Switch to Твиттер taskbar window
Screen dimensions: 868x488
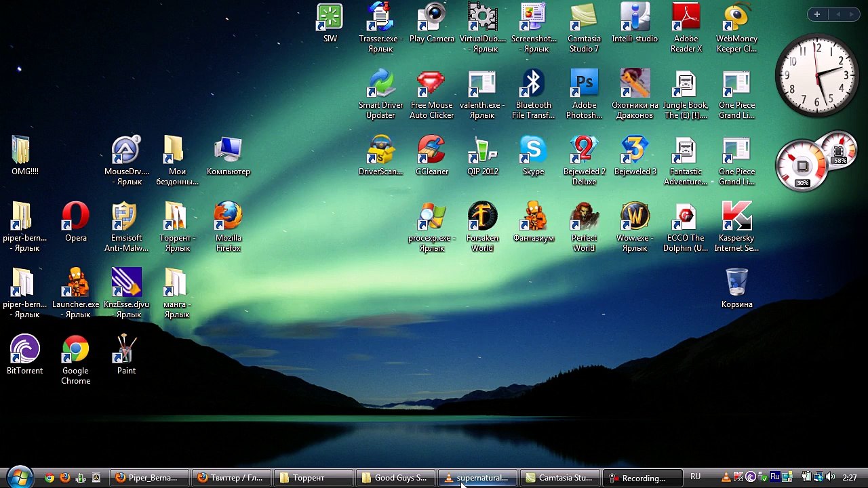[x=231, y=478]
